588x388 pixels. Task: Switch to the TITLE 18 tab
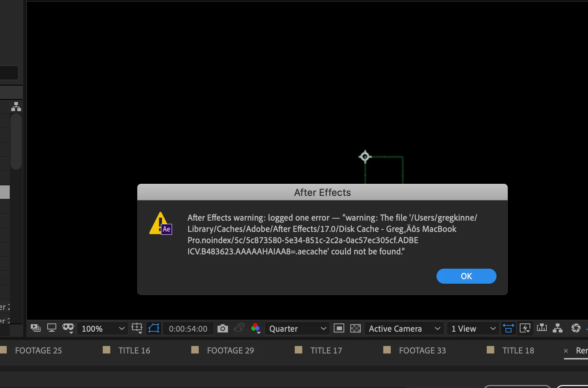518,350
